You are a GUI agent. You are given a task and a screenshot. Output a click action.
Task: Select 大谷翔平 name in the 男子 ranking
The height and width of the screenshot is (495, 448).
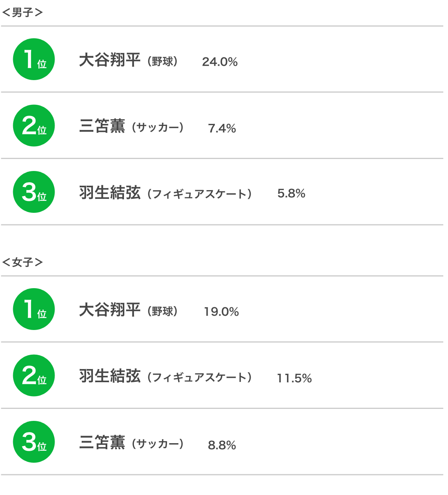click(x=110, y=60)
